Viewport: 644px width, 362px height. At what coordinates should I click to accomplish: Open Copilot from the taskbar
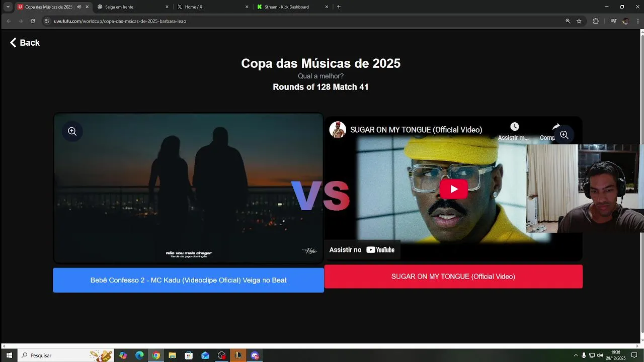point(123,355)
